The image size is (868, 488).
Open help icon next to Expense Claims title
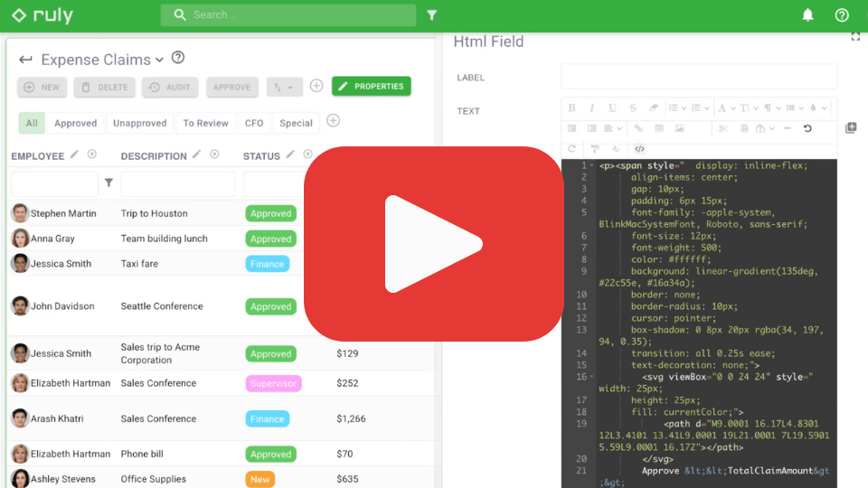coord(178,58)
